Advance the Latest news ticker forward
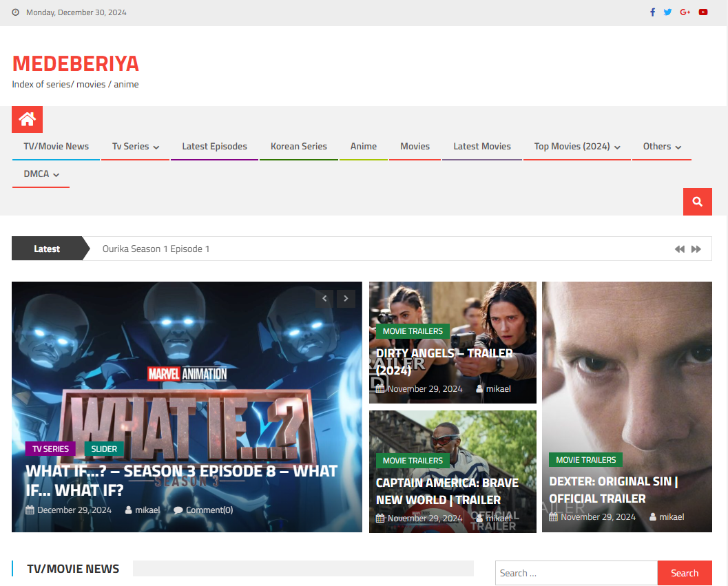Screen dimensions: 728x586 coord(696,249)
